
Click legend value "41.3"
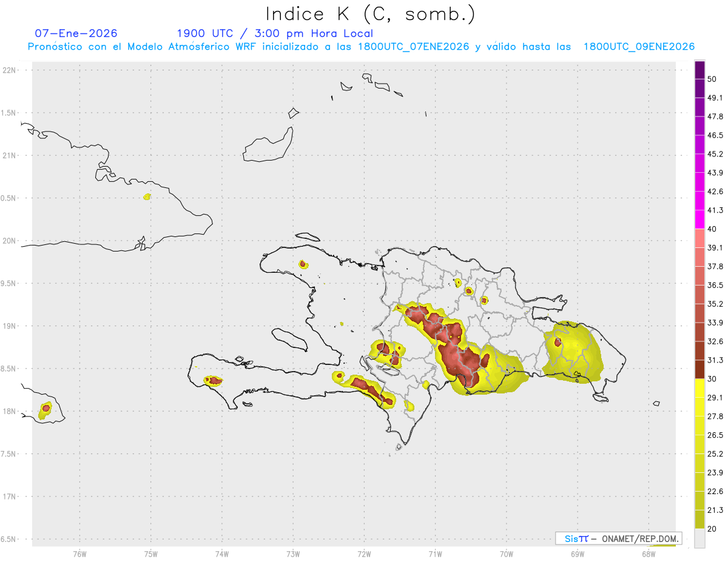pos(715,210)
